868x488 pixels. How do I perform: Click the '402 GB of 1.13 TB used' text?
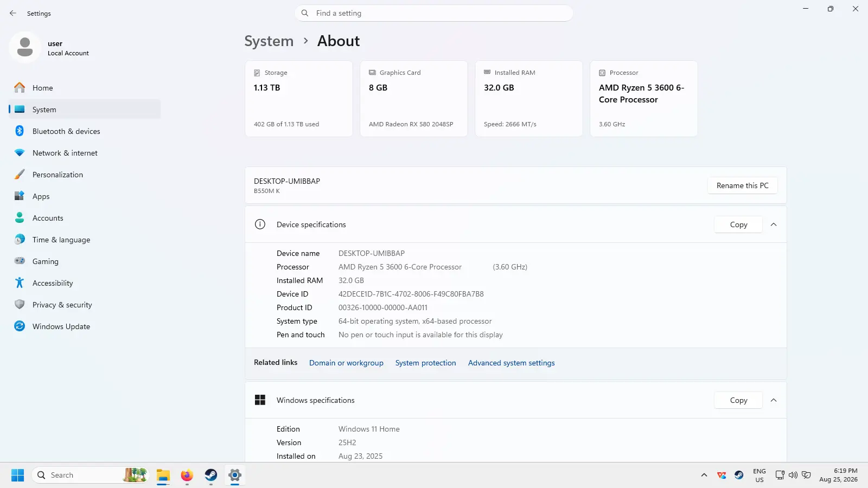point(286,124)
